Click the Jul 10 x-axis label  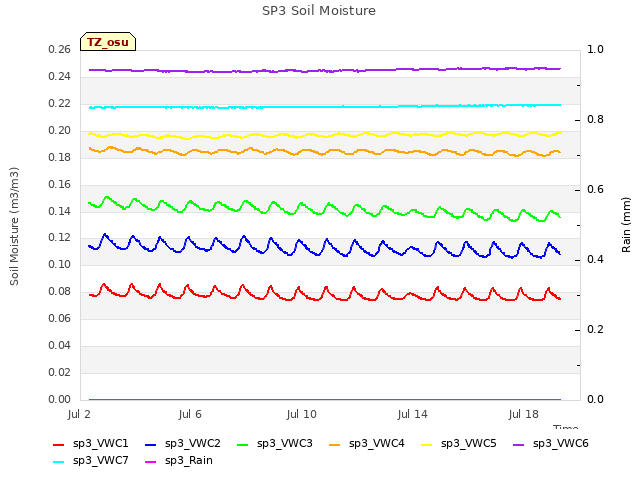coord(301,415)
